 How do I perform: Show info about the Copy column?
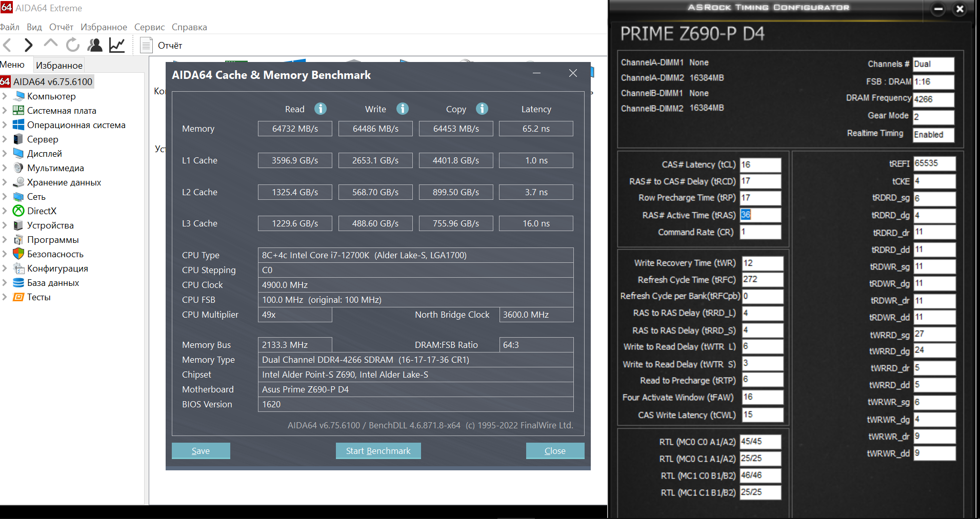482,109
